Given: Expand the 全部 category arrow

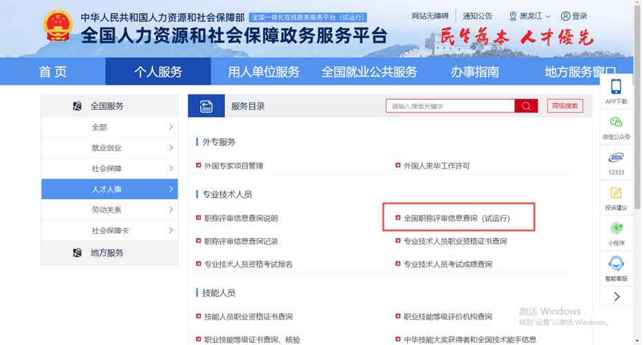Looking at the screenshot, I should pyautogui.click(x=172, y=128).
